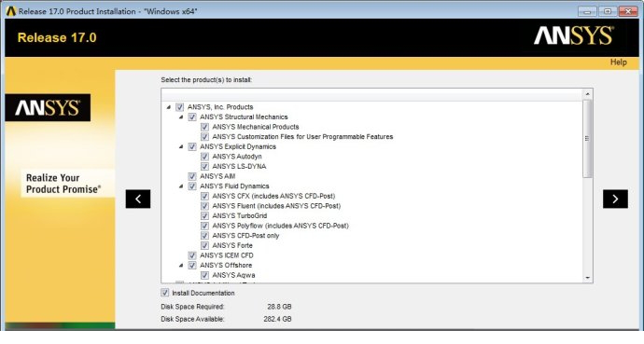This screenshot has height=344, width=644.
Task: Uncheck ANSYS CFD-Post only checkbox
Action: tap(204, 235)
